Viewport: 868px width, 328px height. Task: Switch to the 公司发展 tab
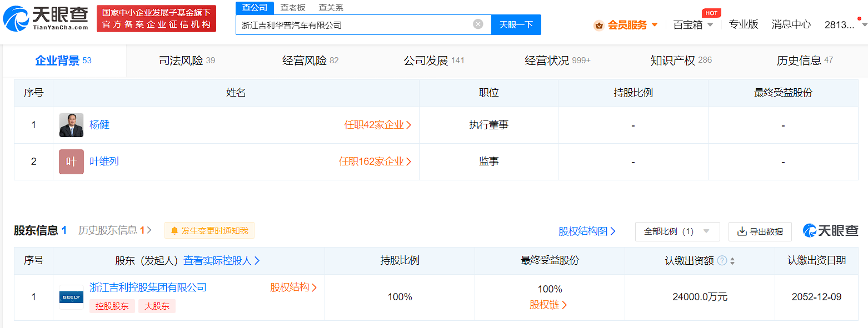pos(434,60)
